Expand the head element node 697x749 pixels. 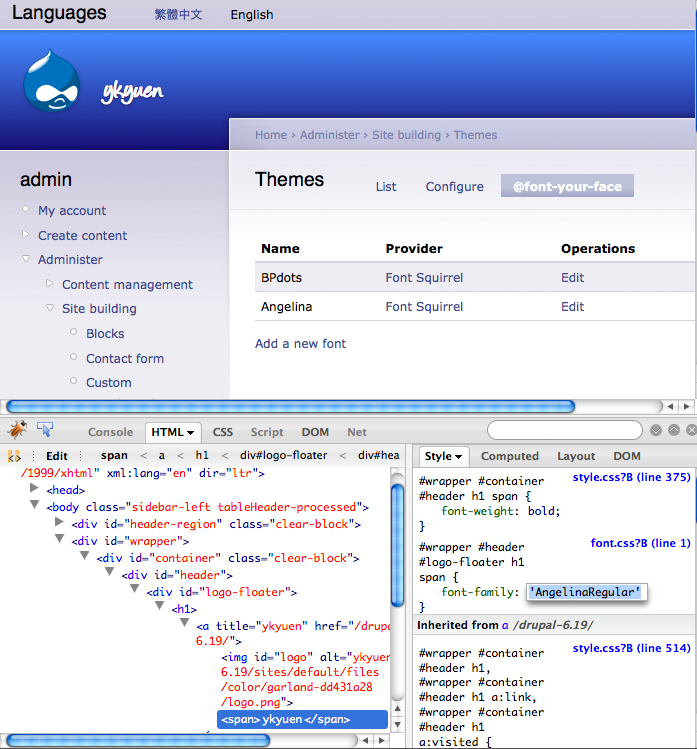[x=34, y=489]
